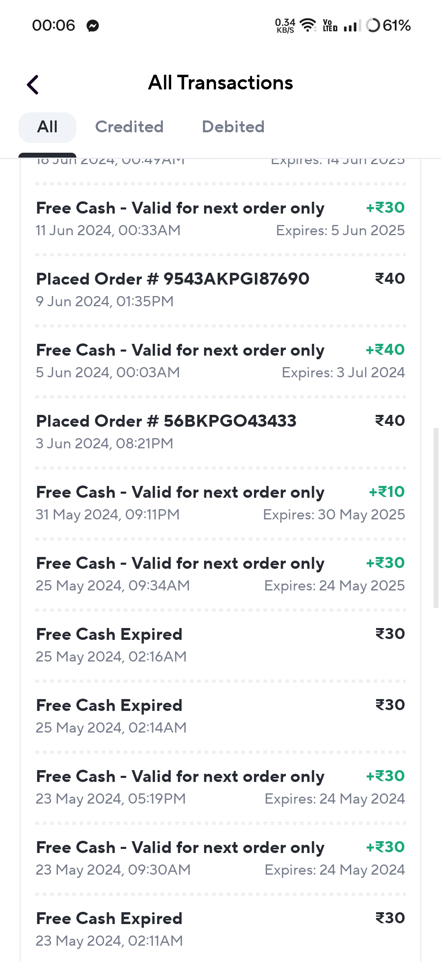The width and height of the screenshot is (441, 980).
Task: Select Free Cash entry from 23 May 09:30AM
Action: click(220, 858)
